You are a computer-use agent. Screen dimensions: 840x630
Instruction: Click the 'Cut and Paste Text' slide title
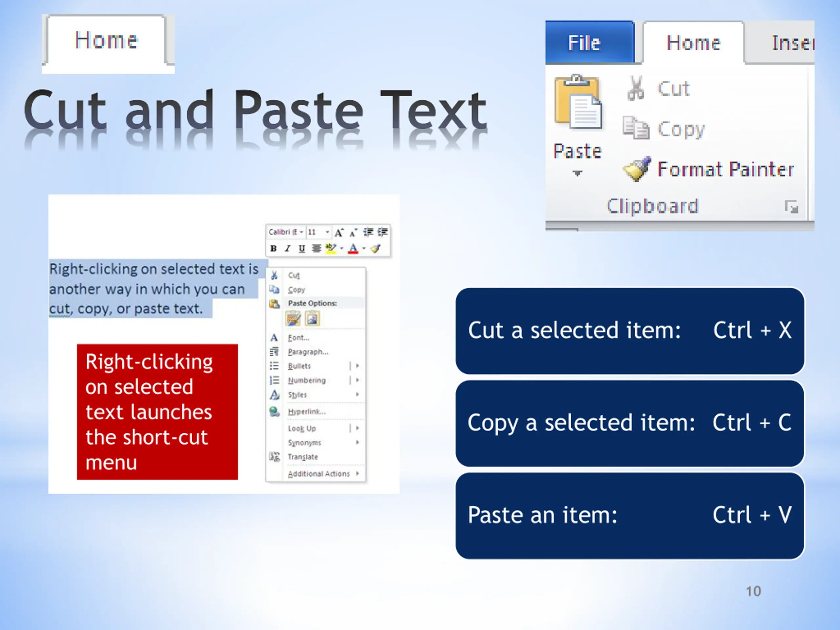tap(255, 110)
